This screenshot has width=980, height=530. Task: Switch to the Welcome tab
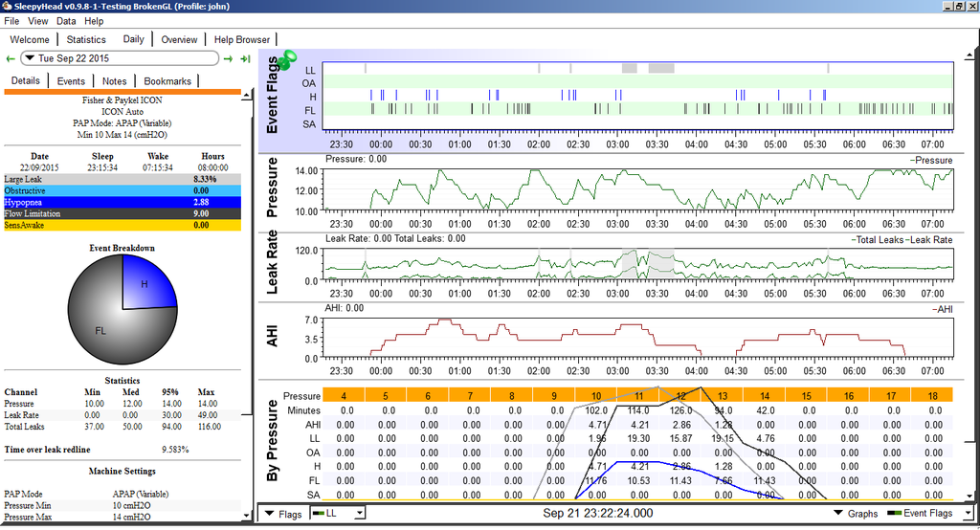point(30,39)
